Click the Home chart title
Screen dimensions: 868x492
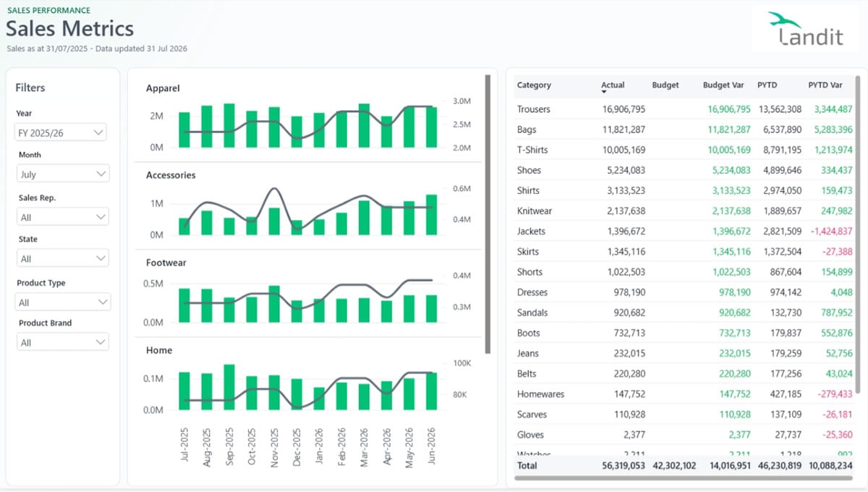click(159, 350)
